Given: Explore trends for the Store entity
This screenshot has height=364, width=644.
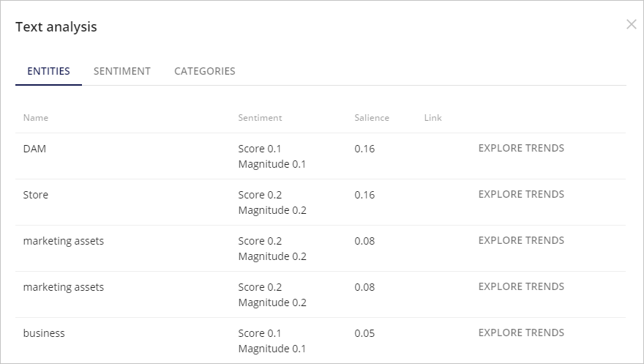Looking at the screenshot, I should click(521, 194).
